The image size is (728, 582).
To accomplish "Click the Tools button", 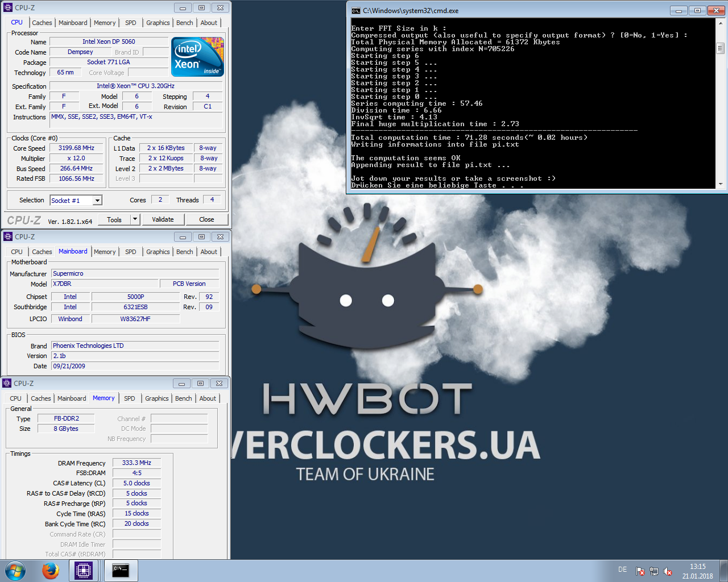I will [x=114, y=219].
